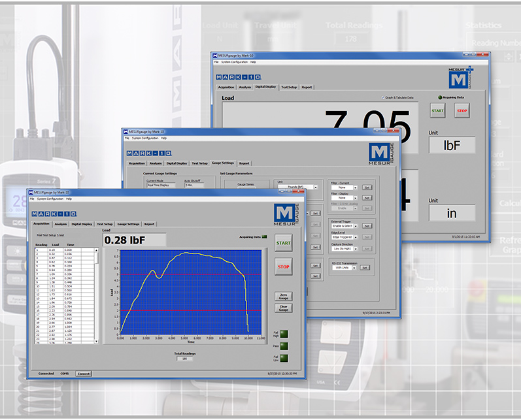521x420 pixels.
Task: Click Set button for External Trigger
Action: click(367, 226)
